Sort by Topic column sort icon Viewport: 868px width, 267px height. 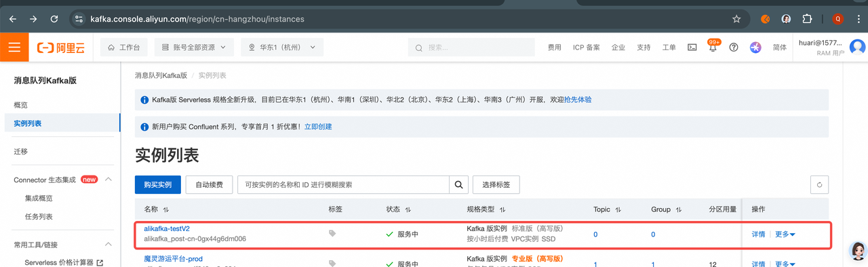point(619,210)
